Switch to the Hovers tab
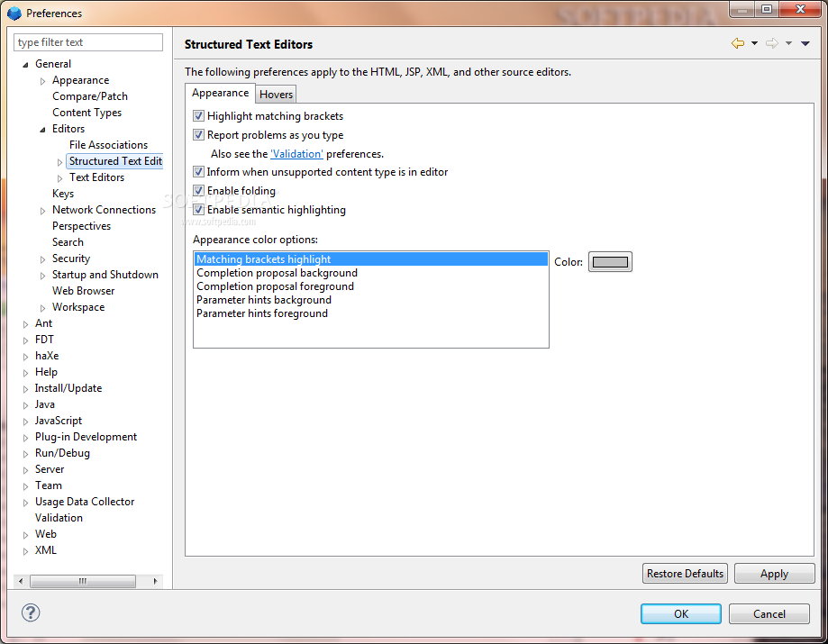The height and width of the screenshot is (644, 828). tap(277, 94)
